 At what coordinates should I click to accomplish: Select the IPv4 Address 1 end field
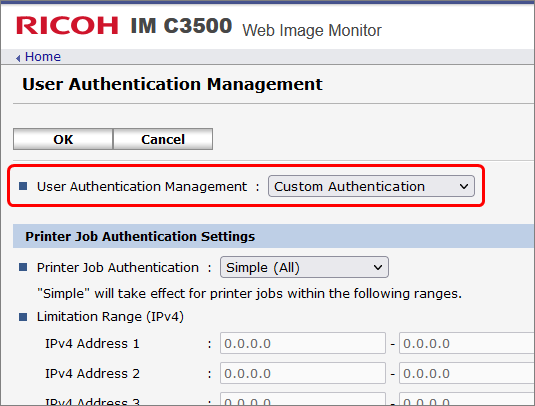click(x=467, y=343)
